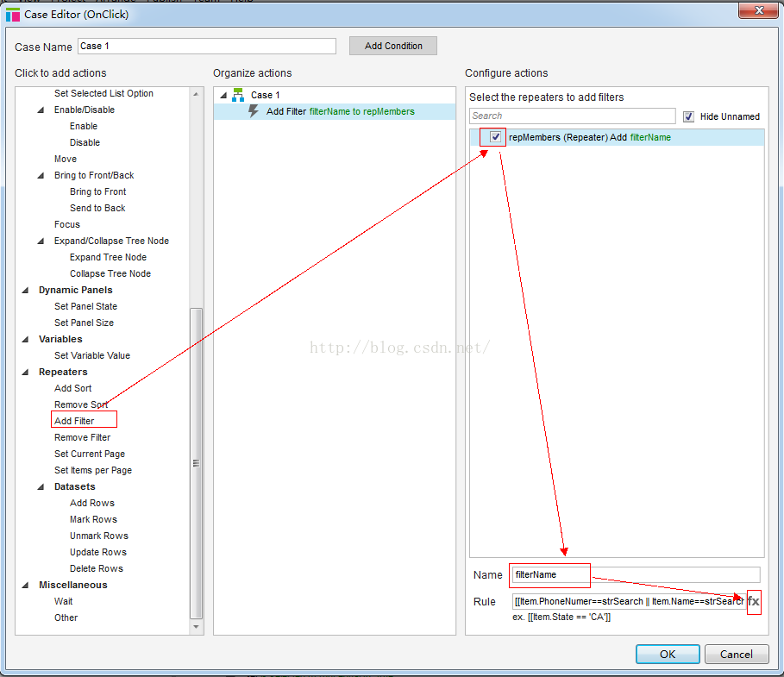Confirm with the OK button

(x=668, y=654)
